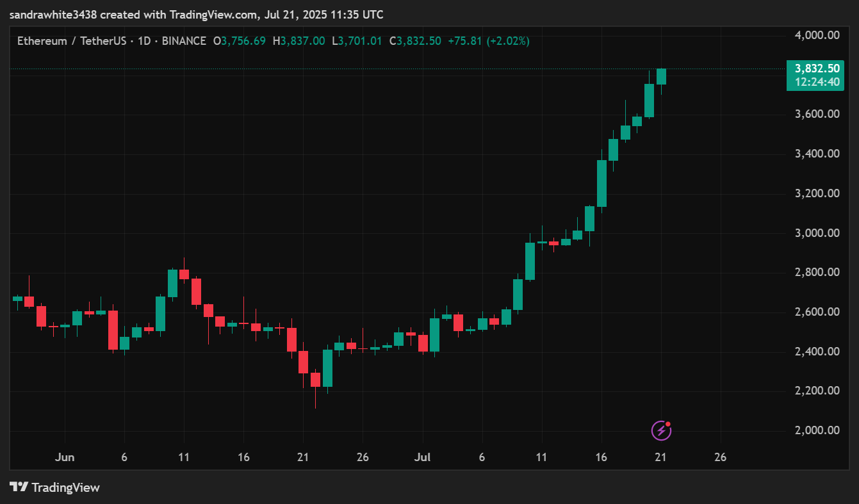Image resolution: width=859 pixels, height=504 pixels.
Task: Click the Jun label on the time axis
Action: click(x=65, y=457)
